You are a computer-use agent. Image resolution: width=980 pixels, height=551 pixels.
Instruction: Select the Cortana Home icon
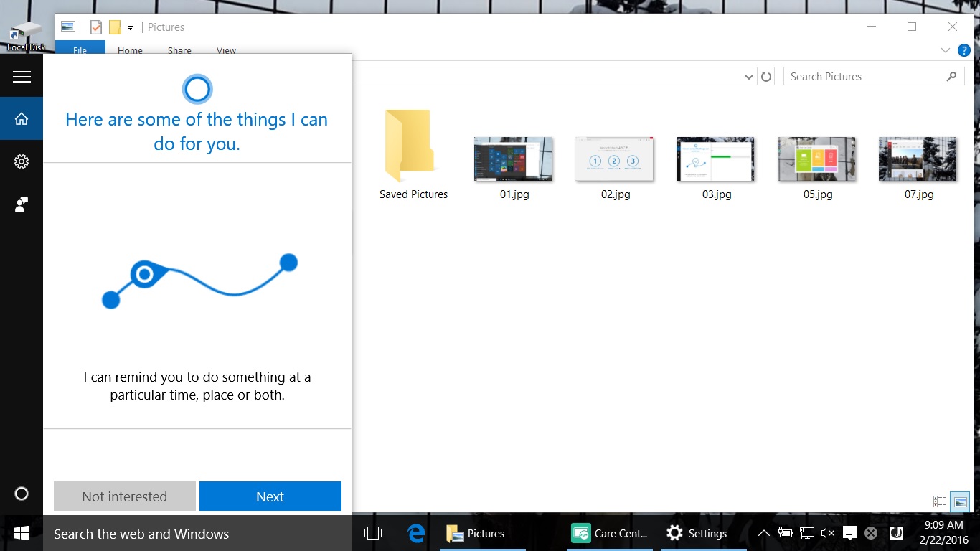click(x=22, y=118)
